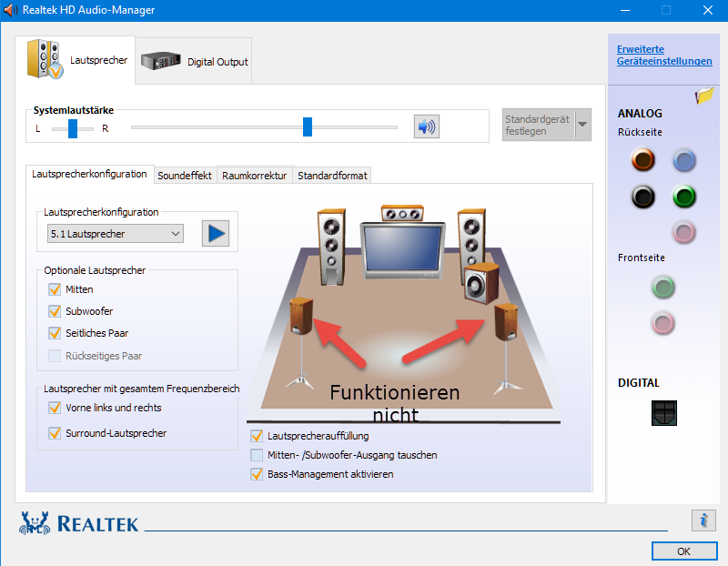Close the Realtek HD Audio-Manager window
Screen dimensions: 728x566
[708, 10]
